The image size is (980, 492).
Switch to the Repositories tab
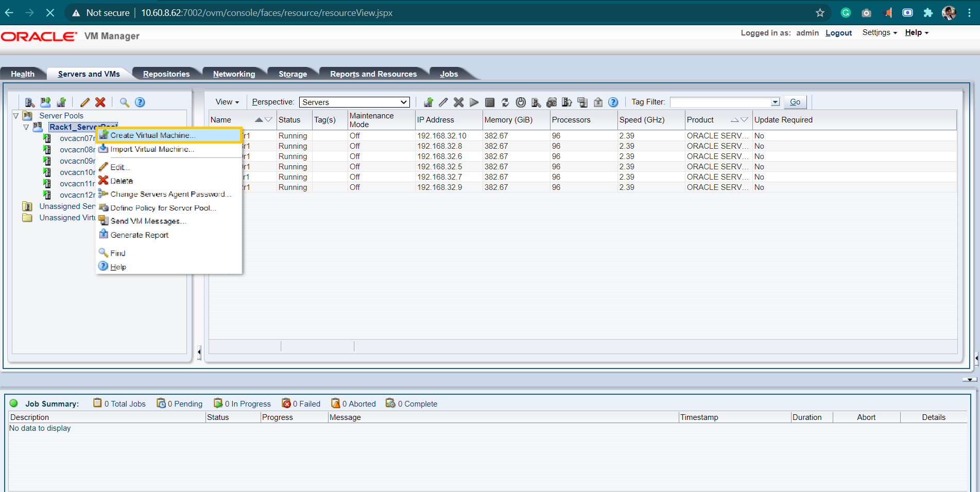(x=166, y=74)
